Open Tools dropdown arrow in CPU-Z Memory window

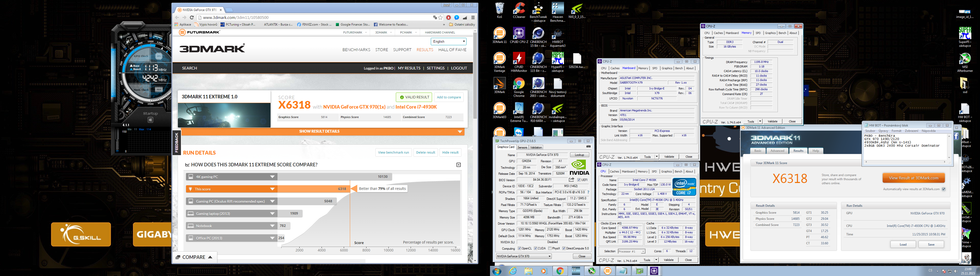[760, 122]
